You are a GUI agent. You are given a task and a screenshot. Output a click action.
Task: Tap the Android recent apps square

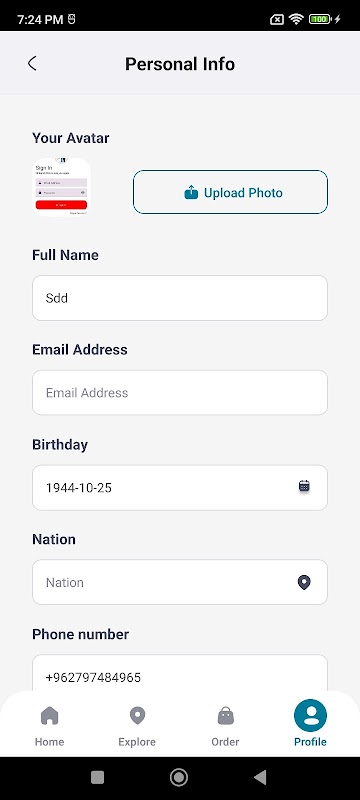click(97, 777)
